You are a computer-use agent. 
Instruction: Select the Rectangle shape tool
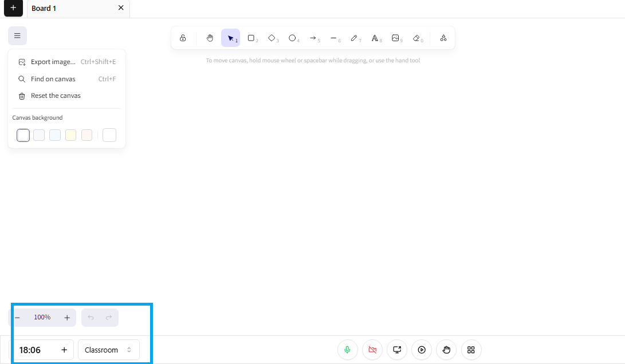coord(251,38)
